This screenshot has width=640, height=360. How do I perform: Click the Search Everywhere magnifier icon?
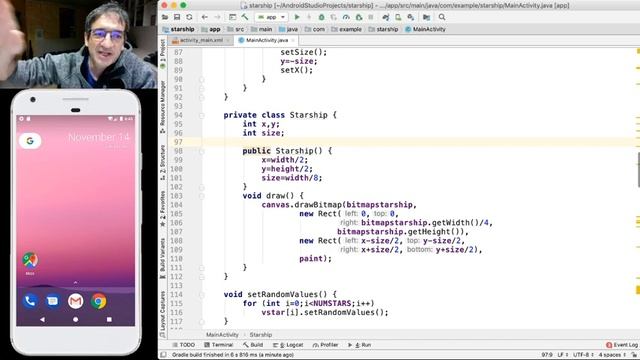[x=442, y=17]
